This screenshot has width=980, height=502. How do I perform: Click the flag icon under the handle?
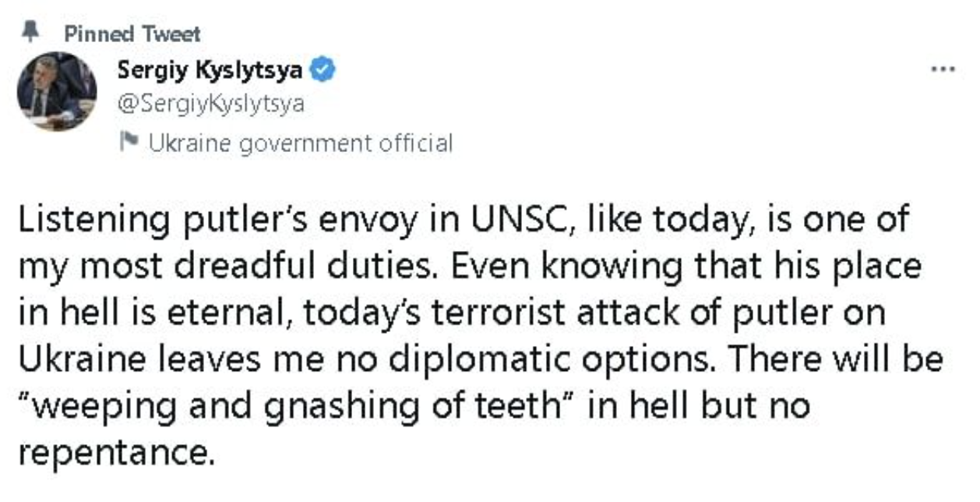click(127, 143)
